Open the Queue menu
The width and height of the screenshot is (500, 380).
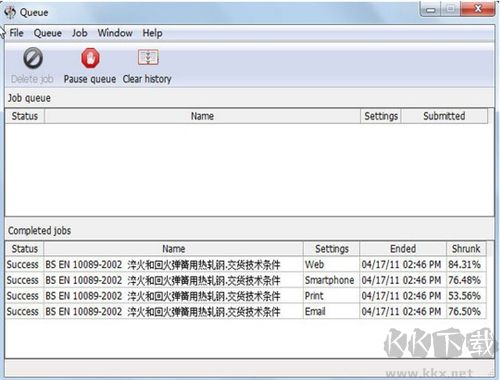tap(48, 33)
